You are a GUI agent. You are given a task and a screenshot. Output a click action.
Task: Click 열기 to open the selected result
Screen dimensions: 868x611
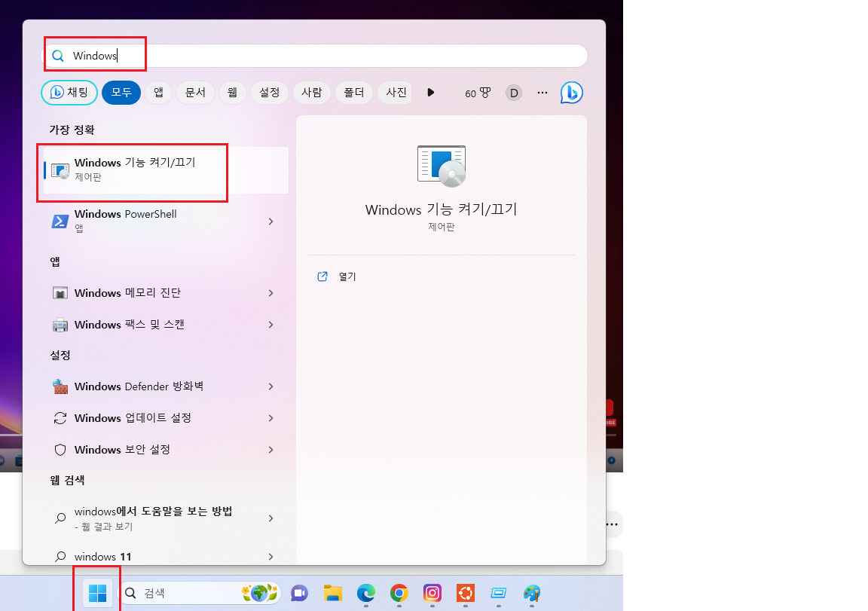click(x=347, y=276)
